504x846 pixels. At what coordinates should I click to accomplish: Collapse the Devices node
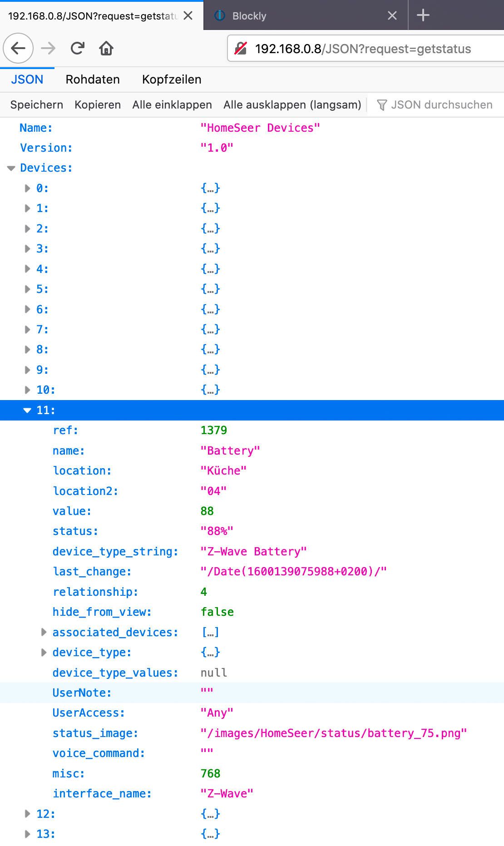(x=11, y=168)
